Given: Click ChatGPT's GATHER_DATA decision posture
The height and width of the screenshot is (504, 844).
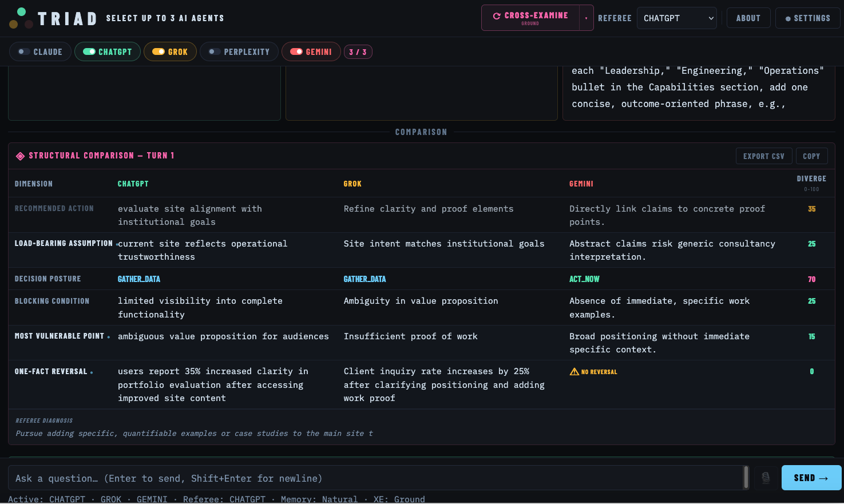Looking at the screenshot, I should (139, 279).
